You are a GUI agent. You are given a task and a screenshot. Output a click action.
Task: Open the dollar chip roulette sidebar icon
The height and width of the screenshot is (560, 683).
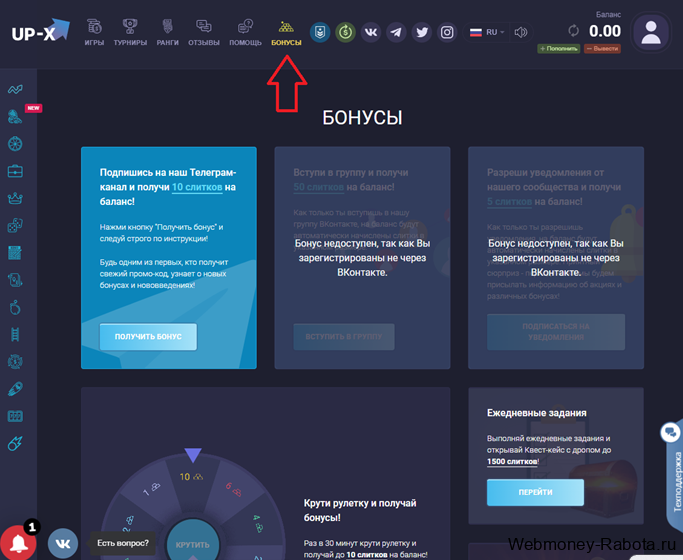click(15, 362)
